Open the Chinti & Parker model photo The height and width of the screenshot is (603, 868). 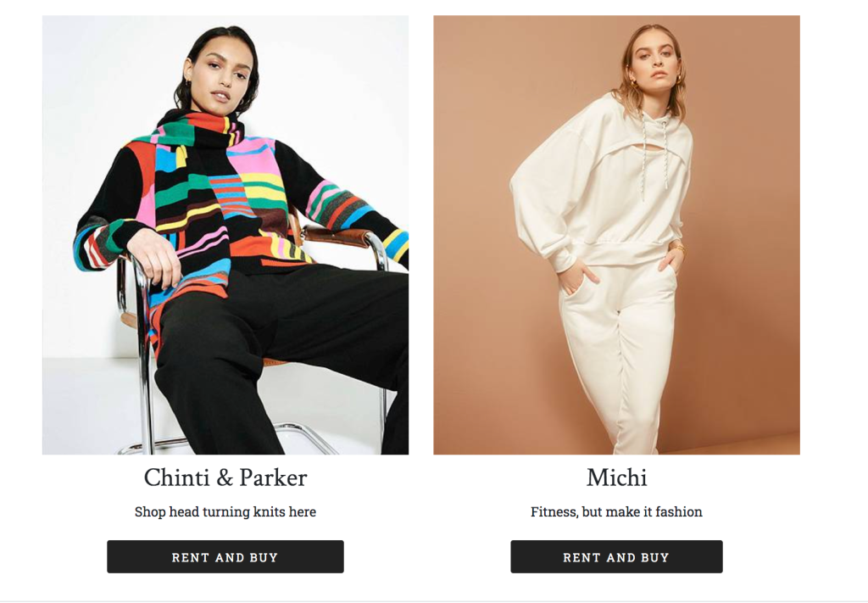click(x=225, y=235)
